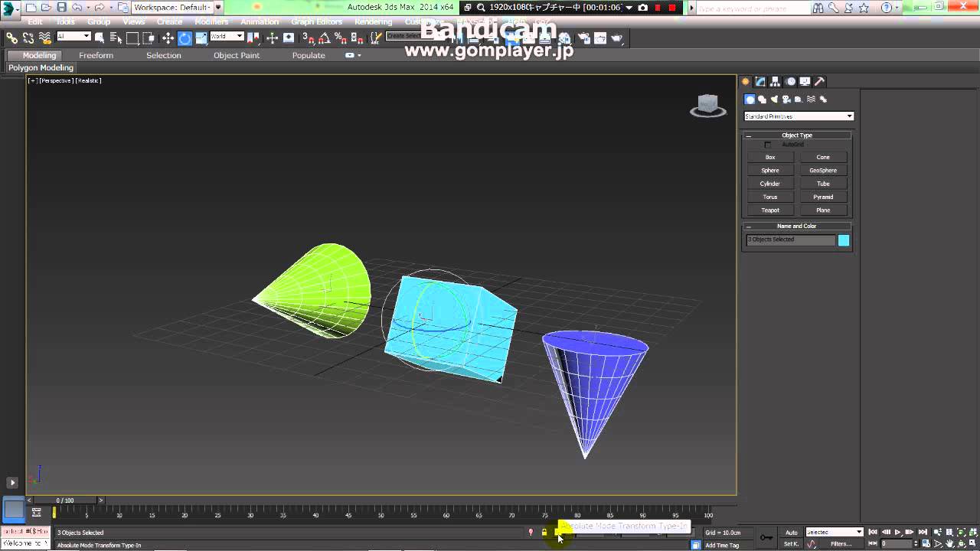Open the Motion command panel tab
Viewport: 980px width, 551px height.
click(x=790, y=82)
